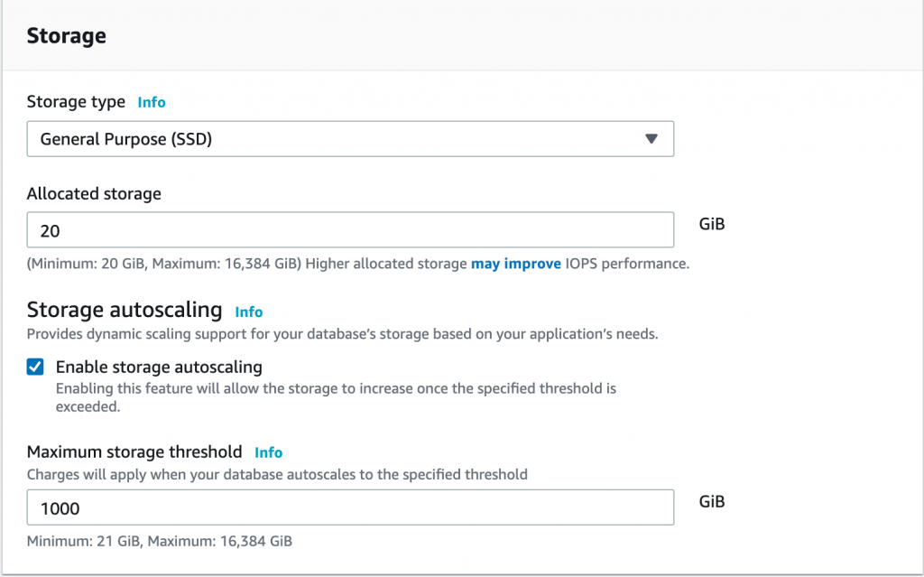This screenshot has height=577, width=924.
Task: Click the "Storage autoscaling" subheading
Action: [x=125, y=311]
